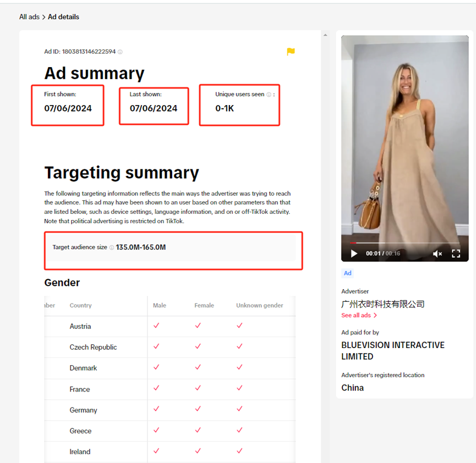Click the First shown date 07/06/2024

tap(68, 109)
